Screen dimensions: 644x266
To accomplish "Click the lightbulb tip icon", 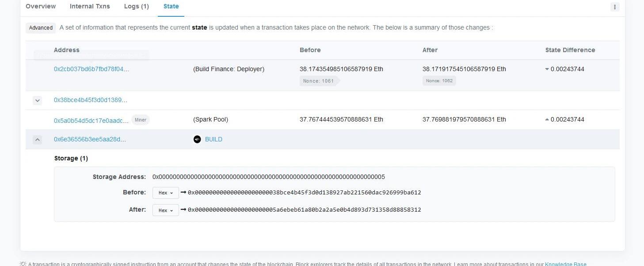I will click(x=23, y=264).
